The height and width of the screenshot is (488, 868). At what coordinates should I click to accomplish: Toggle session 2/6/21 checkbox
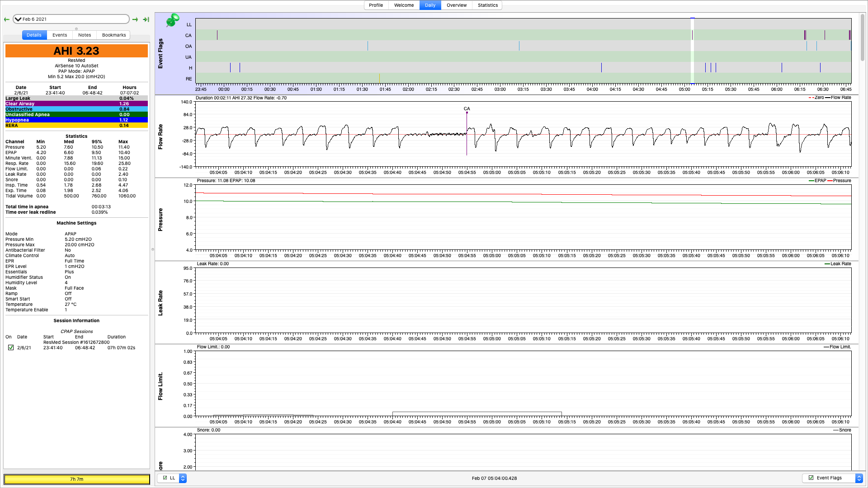pos(11,347)
